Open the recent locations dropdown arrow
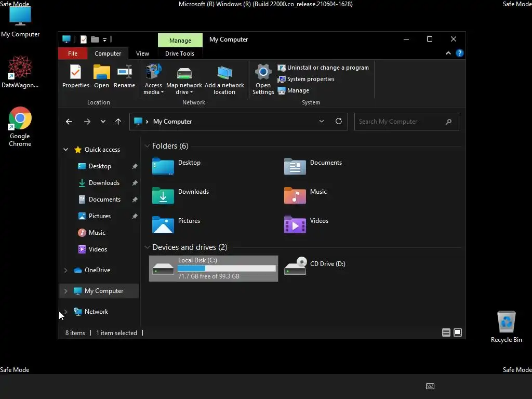The height and width of the screenshot is (399, 532). [103, 122]
